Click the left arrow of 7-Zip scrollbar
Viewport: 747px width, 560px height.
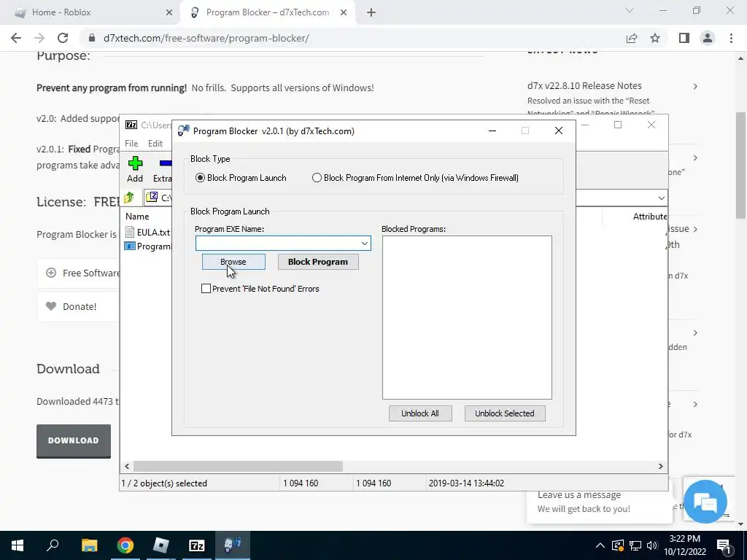point(127,466)
